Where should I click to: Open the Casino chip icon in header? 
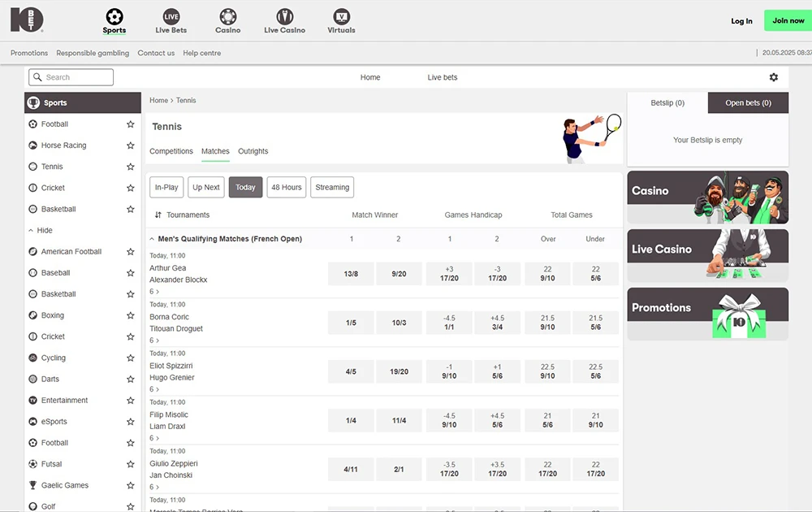[x=228, y=17]
